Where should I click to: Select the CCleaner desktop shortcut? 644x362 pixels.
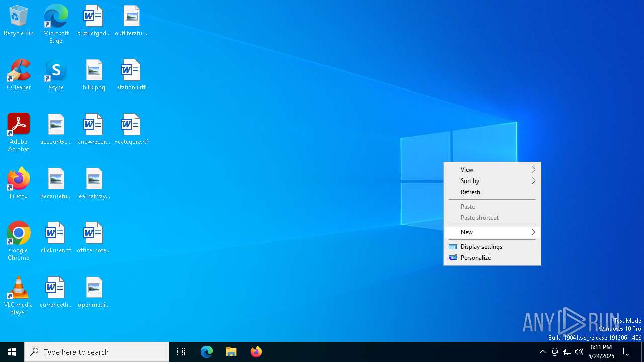[19, 75]
